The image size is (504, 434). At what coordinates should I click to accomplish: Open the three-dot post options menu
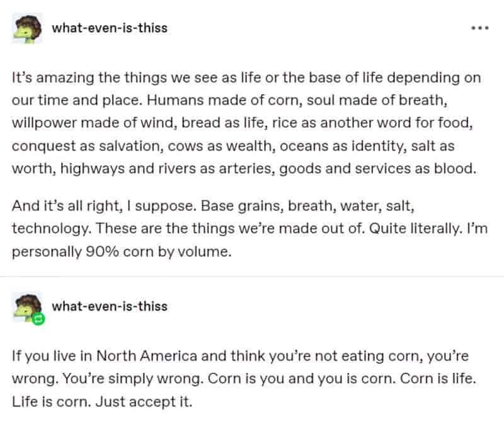(x=480, y=28)
